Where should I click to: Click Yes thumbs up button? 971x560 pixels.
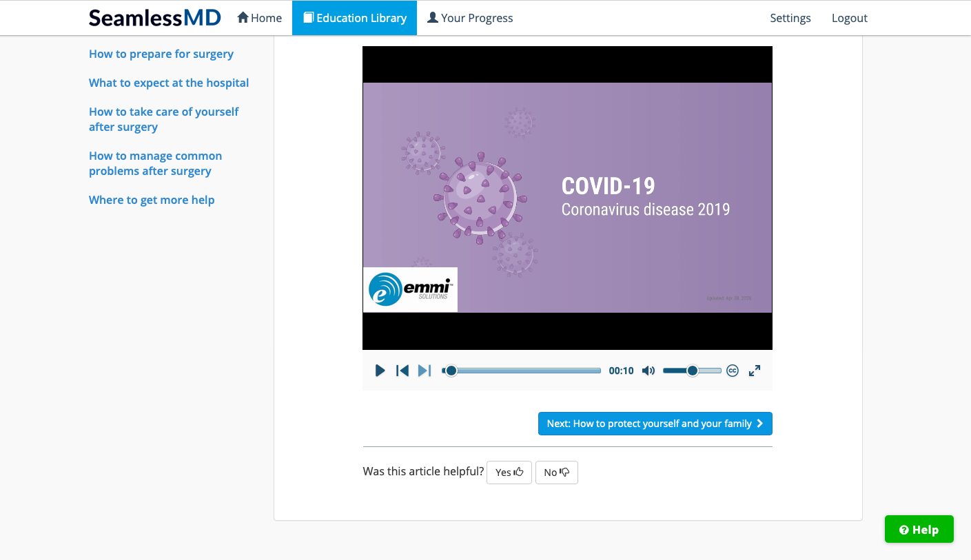(x=509, y=473)
